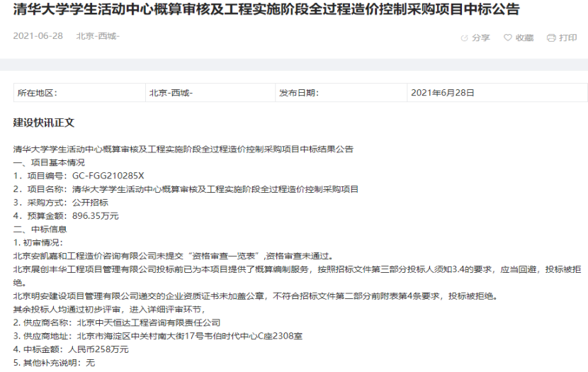
Task: Click the project number GC-FGG210285X line
Action: tap(79, 176)
